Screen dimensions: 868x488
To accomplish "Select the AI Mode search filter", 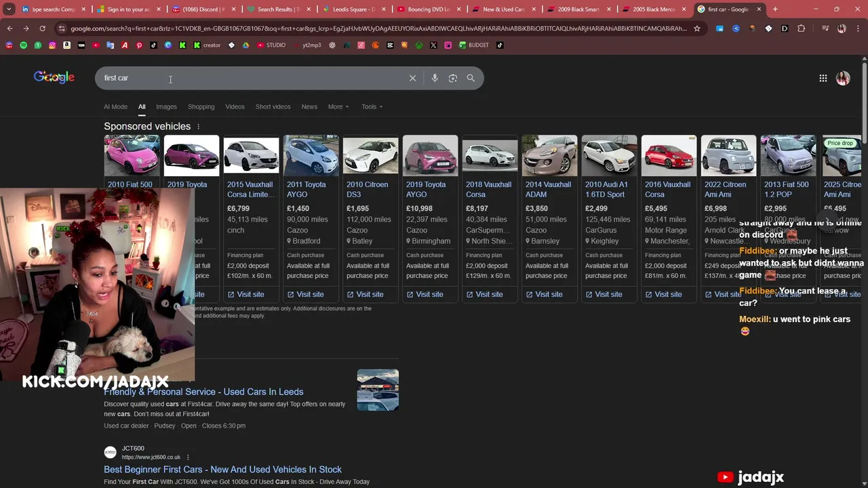I will [115, 106].
